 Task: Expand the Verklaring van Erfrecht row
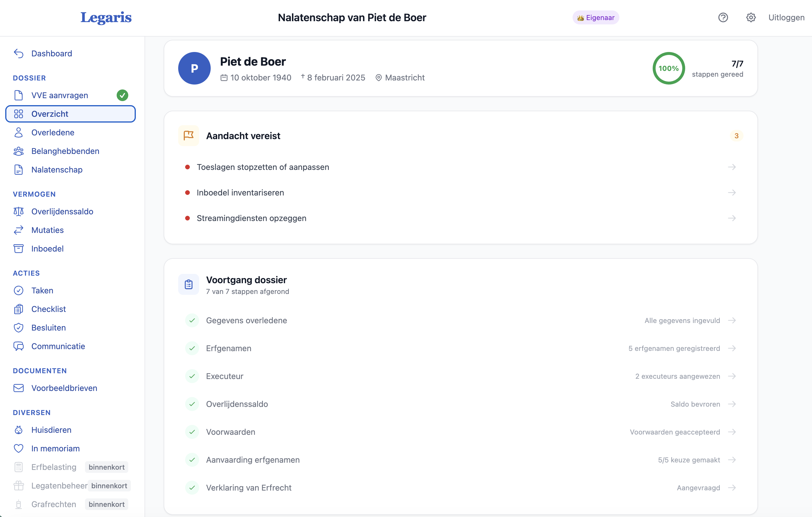tap(732, 488)
